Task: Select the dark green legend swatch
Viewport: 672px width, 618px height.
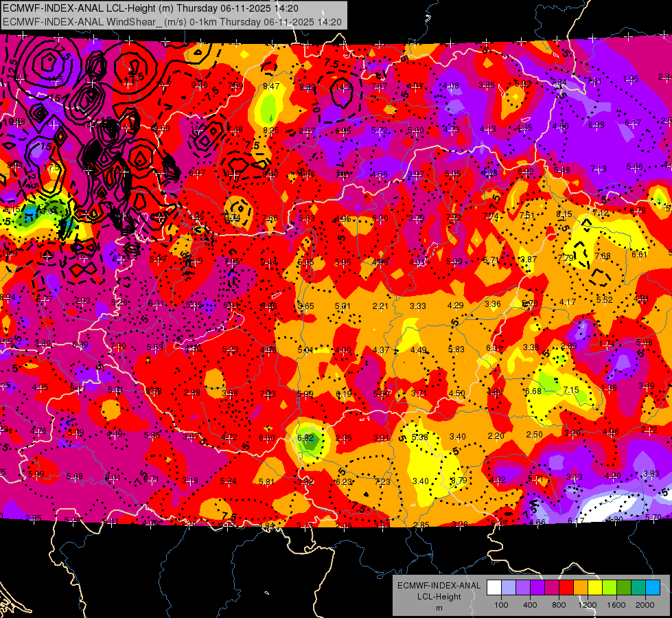Action: click(x=624, y=588)
